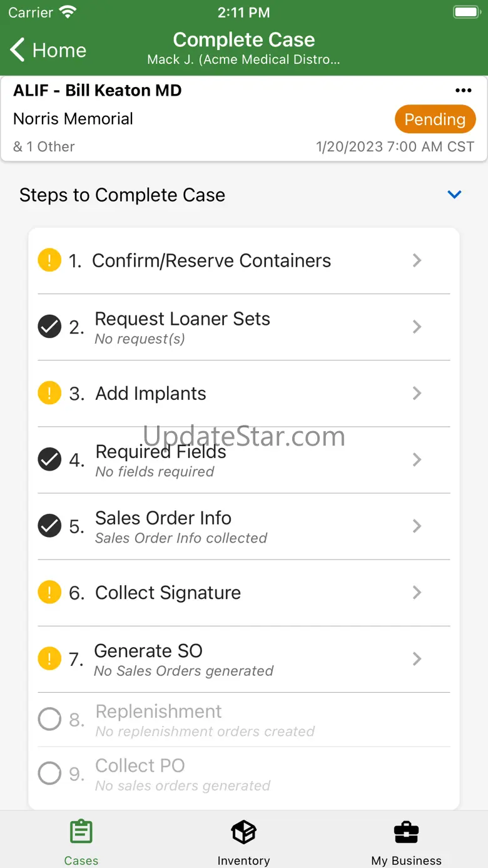
Task: Open the ALIF - Bill Keaton MD case card
Action: 244,119
